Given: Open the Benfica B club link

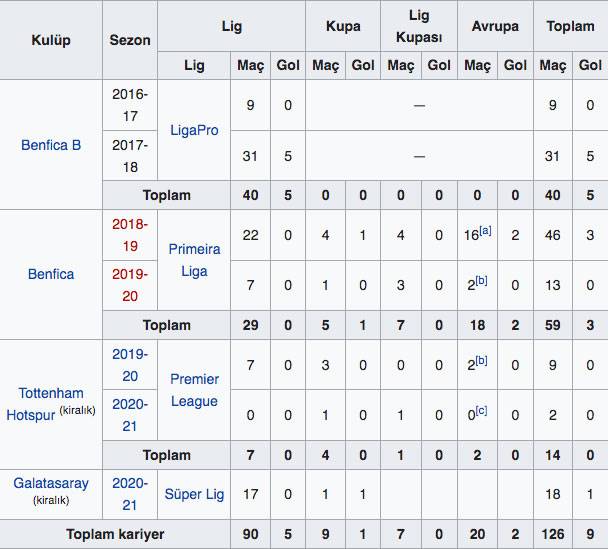Looking at the screenshot, I should point(51,145).
